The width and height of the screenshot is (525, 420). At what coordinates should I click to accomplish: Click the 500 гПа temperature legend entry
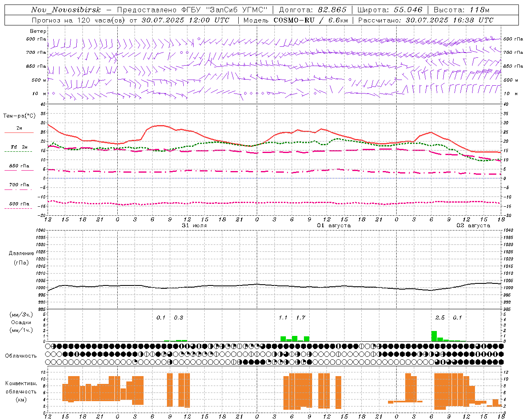pos(19,204)
